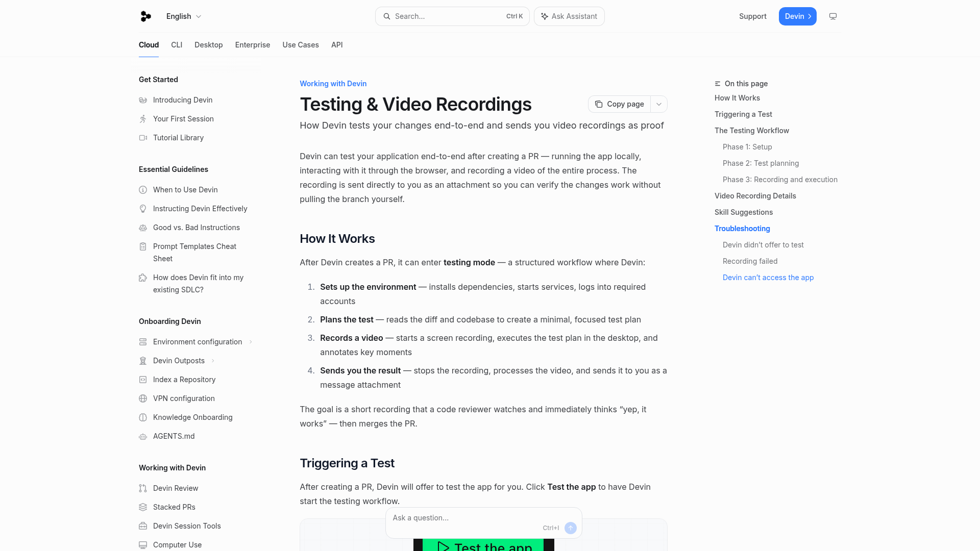Click the VPN configuration globe icon
The width and height of the screenshot is (980, 551).
tap(143, 398)
